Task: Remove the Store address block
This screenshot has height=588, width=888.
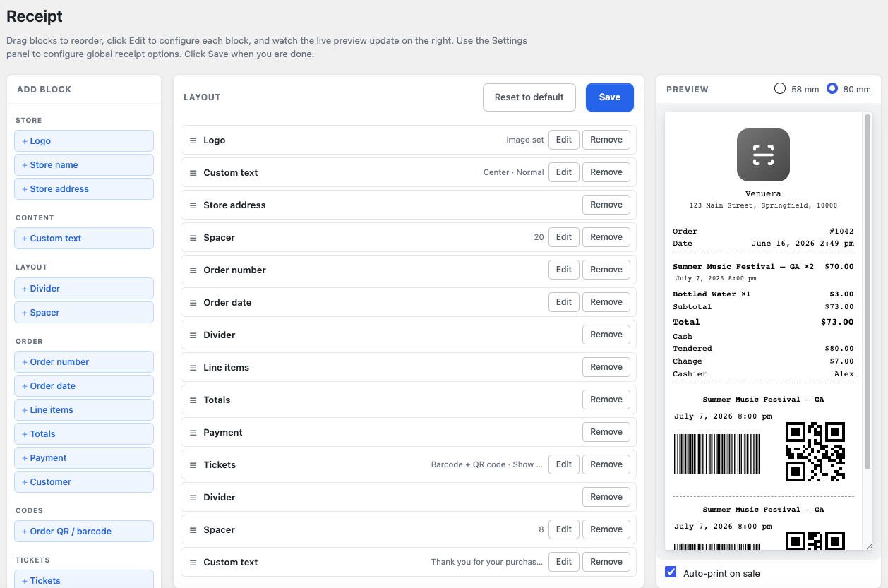Action: coord(606,205)
